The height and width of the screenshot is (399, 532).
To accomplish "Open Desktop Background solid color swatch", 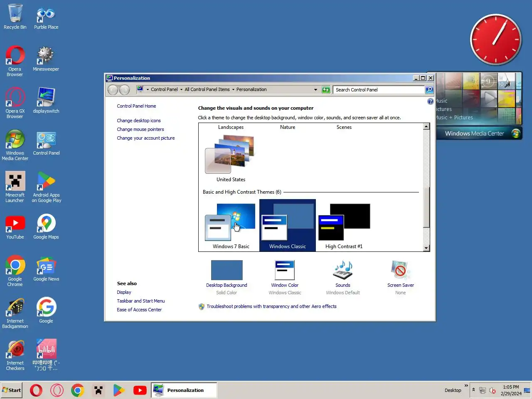I will pyautogui.click(x=227, y=270).
